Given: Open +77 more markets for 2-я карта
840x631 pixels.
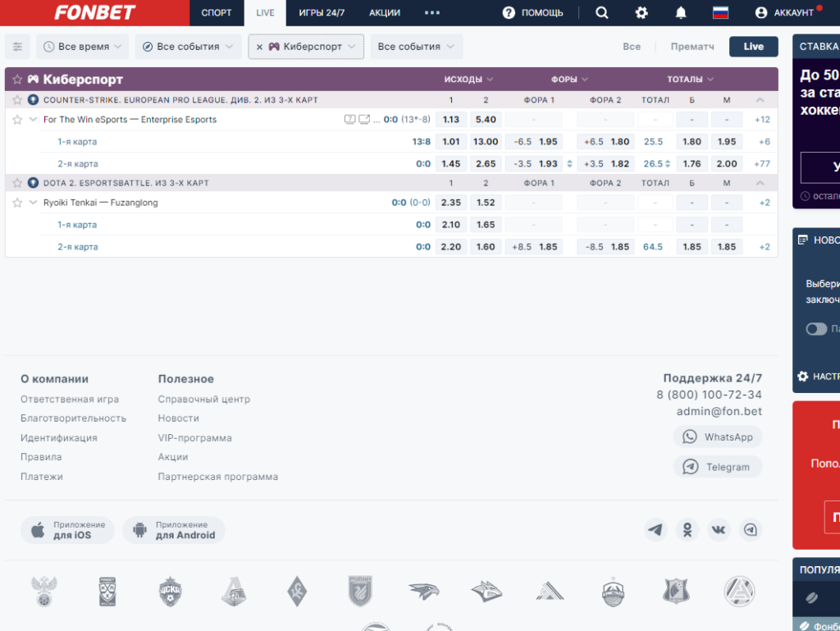Looking at the screenshot, I should point(762,164).
